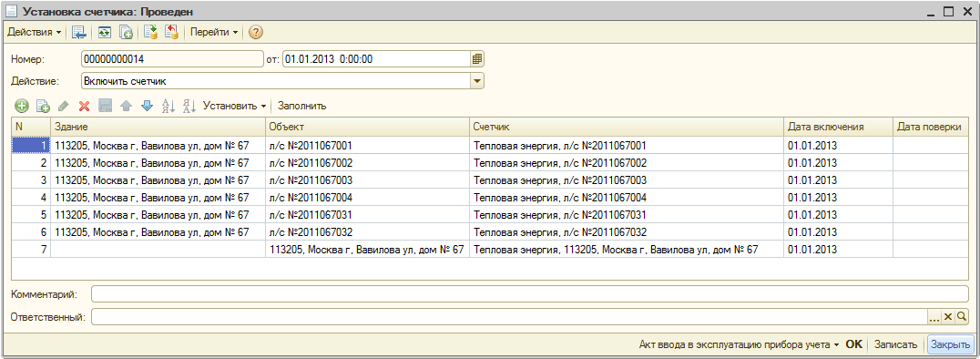The image size is (980, 359).
Task: Click the Объект column header
Action: coord(368,127)
